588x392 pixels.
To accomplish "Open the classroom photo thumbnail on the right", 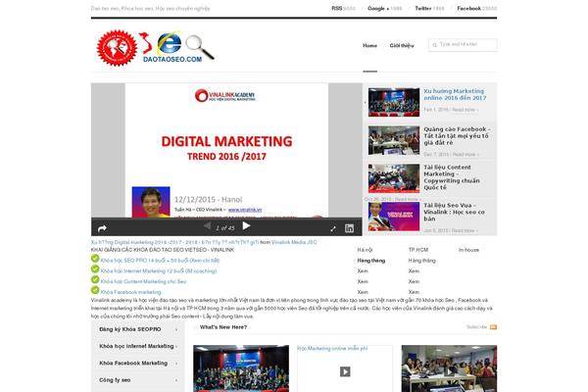I will 449,368.
